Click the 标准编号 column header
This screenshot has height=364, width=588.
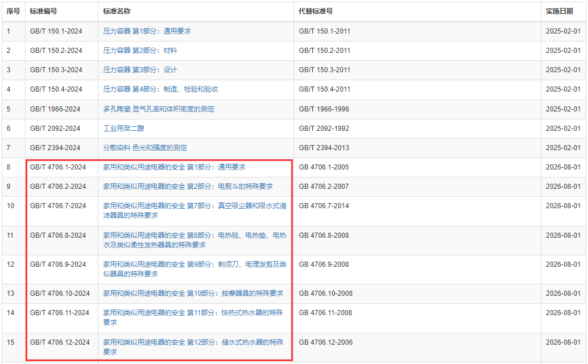point(44,11)
